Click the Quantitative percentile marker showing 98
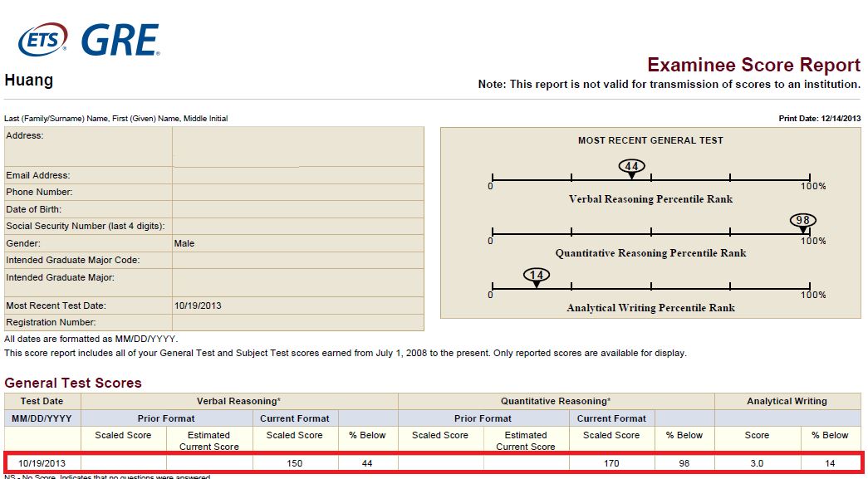Viewport: 868px width, 479px height. (802, 222)
